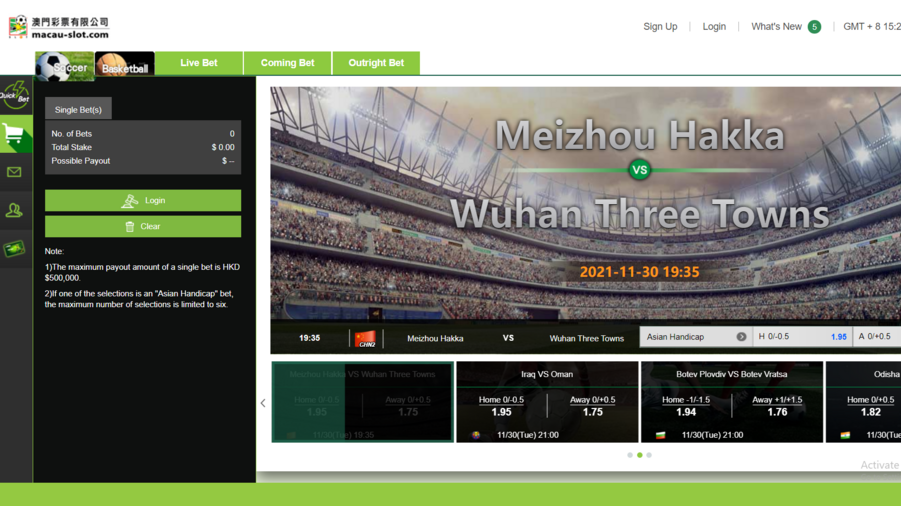The width and height of the screenshot is (901, 506).
Task: Click the shopping cart bet slip icon
Action: pyautogui.click(x=15, y=135)
